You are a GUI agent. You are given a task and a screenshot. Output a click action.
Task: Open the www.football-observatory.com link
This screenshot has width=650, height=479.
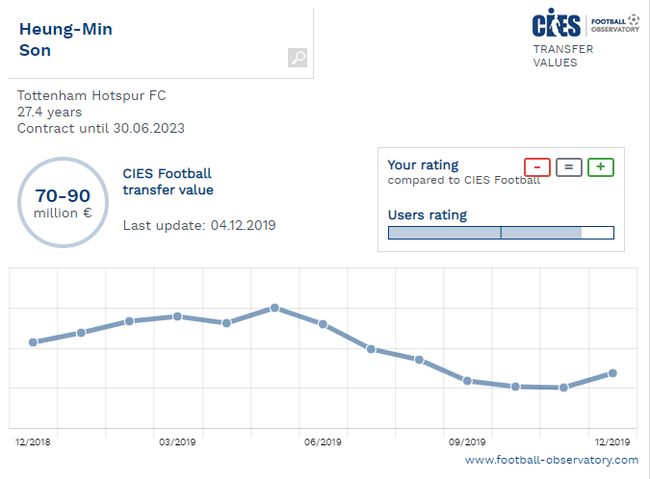point(551,460)
